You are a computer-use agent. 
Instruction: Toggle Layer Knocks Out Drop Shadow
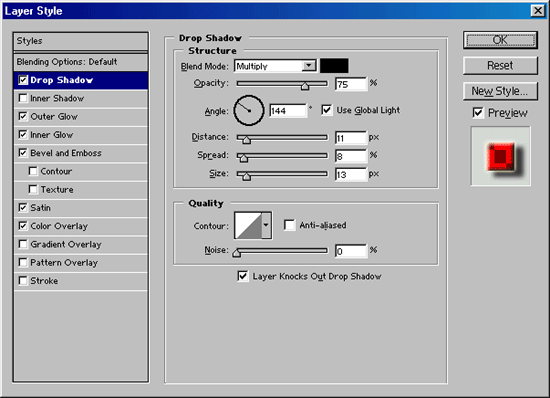point(243,276)
